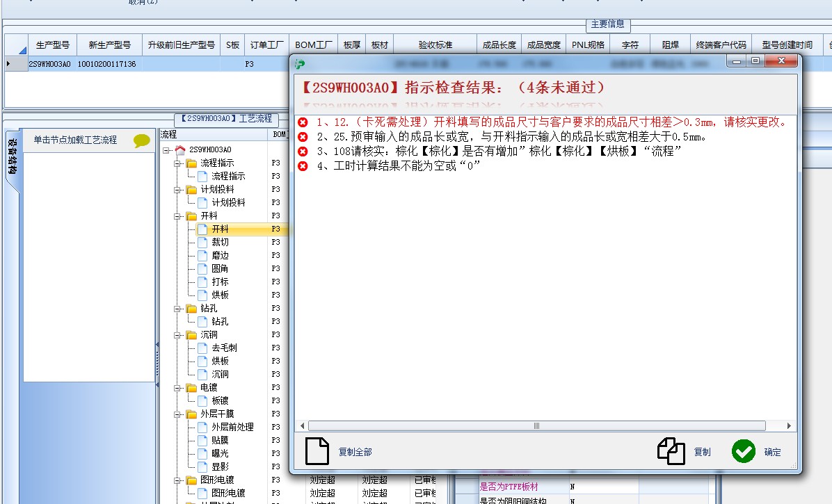Click the 计划投料 folder icon

tap(191, 189)
